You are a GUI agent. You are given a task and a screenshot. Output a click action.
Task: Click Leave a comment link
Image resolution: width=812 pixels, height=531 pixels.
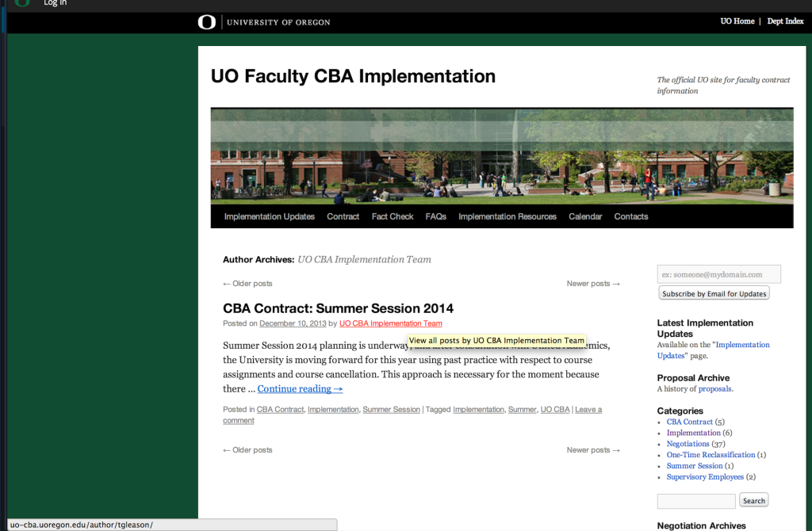(588, 410)
